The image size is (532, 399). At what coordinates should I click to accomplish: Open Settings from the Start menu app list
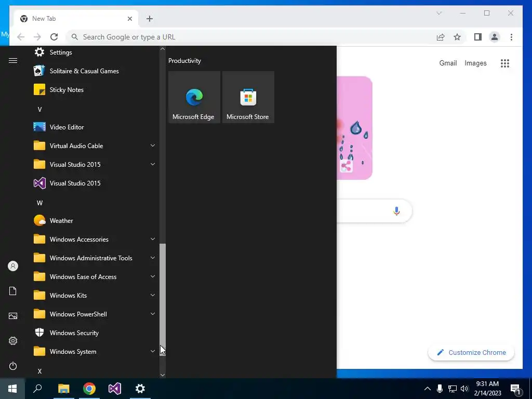(x=95, y=52)
